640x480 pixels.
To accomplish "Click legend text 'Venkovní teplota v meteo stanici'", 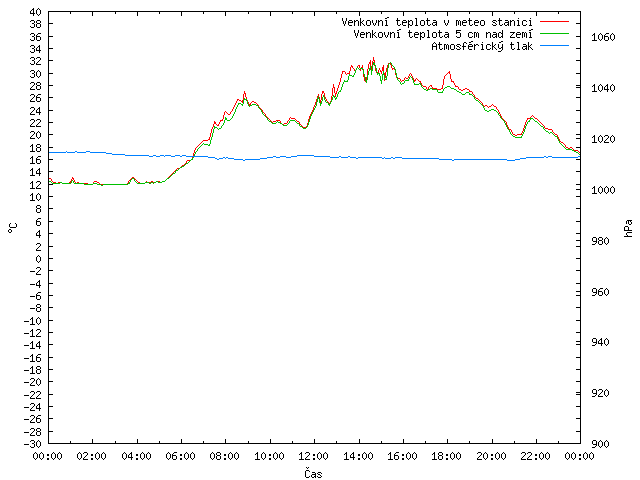I will coord(437,22).
